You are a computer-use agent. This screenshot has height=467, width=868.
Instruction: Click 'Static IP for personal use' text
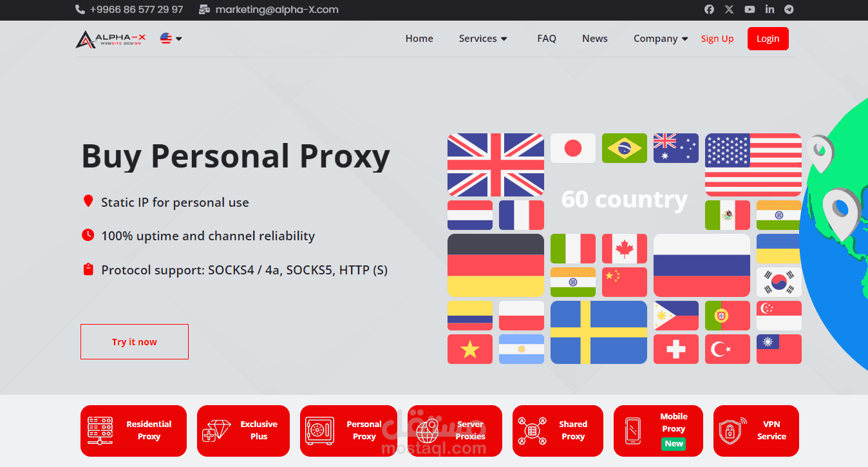pyautogui.click(x=175, y=202)
